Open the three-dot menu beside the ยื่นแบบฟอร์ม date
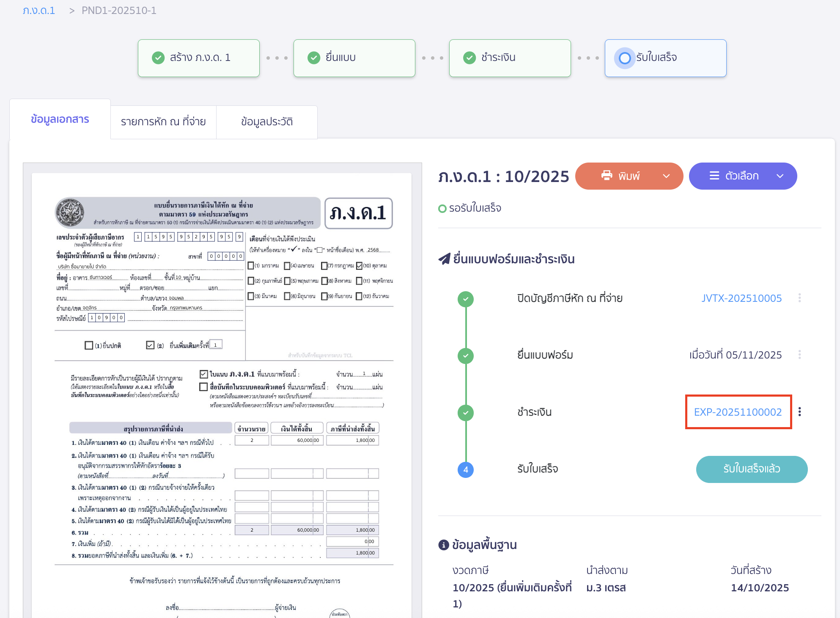 point(800,355)
